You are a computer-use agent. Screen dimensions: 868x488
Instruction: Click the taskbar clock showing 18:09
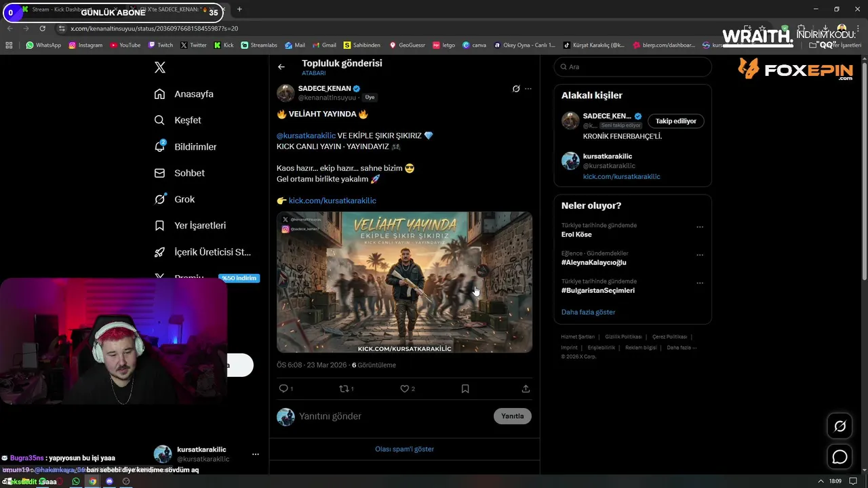pyautogui.click(x=835, y=481)
